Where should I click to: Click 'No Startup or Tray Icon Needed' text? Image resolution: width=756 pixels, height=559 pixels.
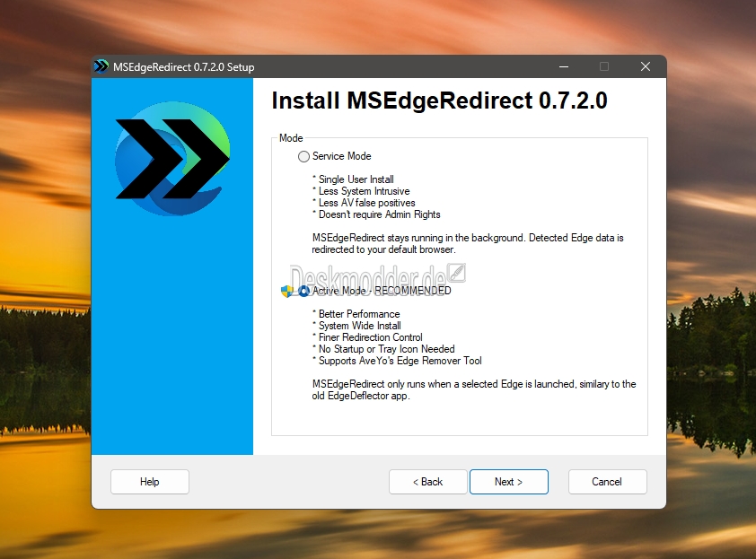click(386, 349)
